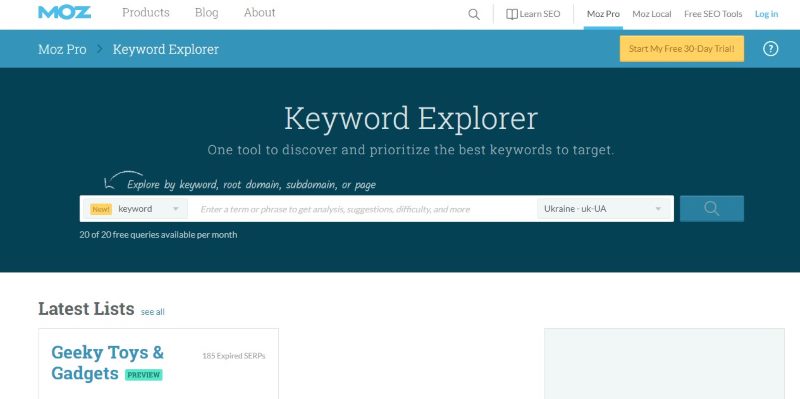
Task: Expand the Ukraine - uk-UA locale dropdown
Action: click(x=604, y=209)
